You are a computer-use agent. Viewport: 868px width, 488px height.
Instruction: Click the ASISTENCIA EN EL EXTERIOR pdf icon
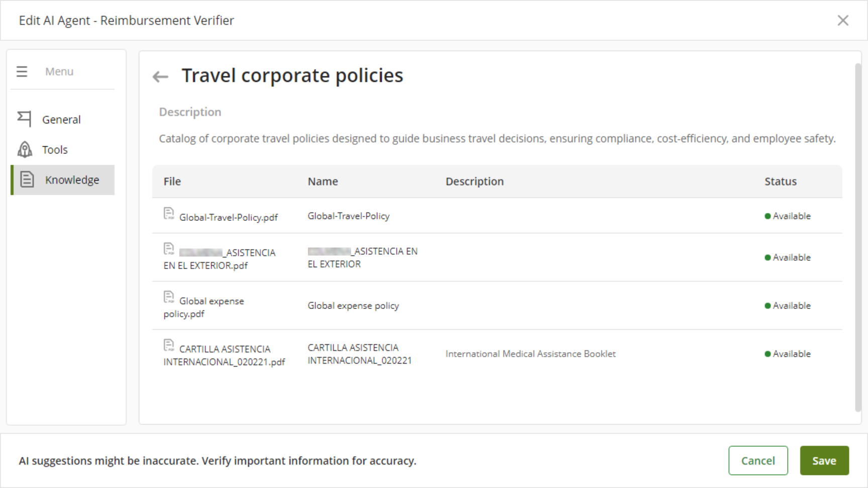[x=169, y=249]
